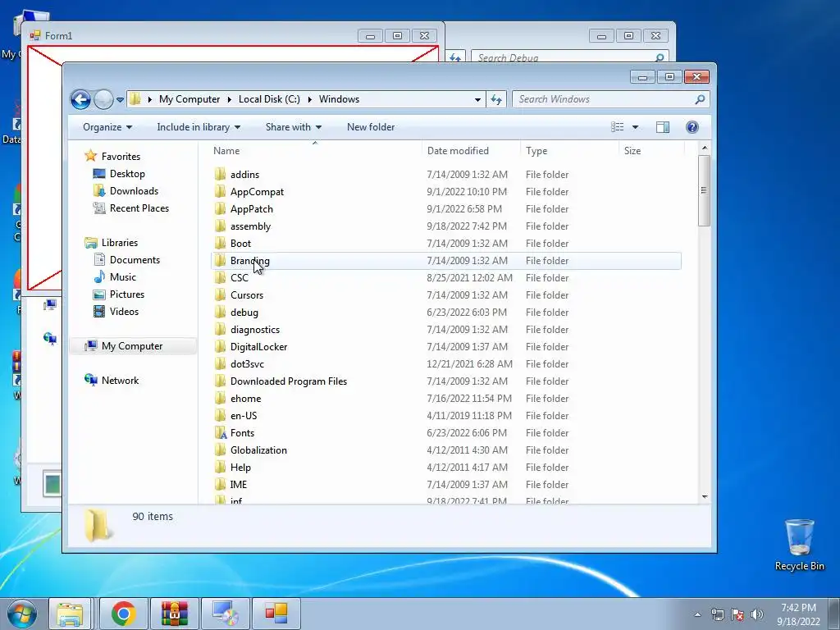The height and width of the screenshot is (630, 840).
Task: Open Help with the question mark icon
Action: click(x=692, y=127)
